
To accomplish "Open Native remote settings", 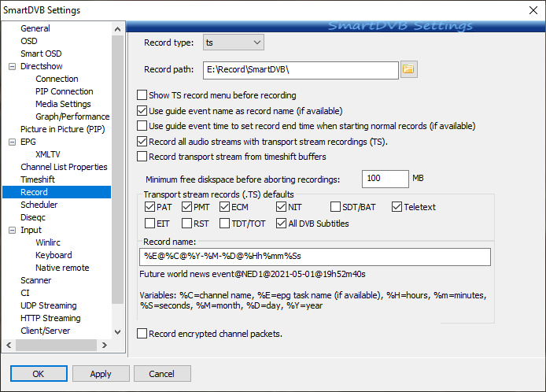I will 62,268.
